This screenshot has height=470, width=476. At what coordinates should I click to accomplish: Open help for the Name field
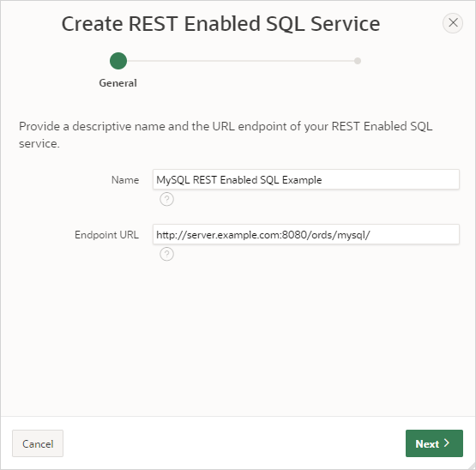(x=166, y=199)
